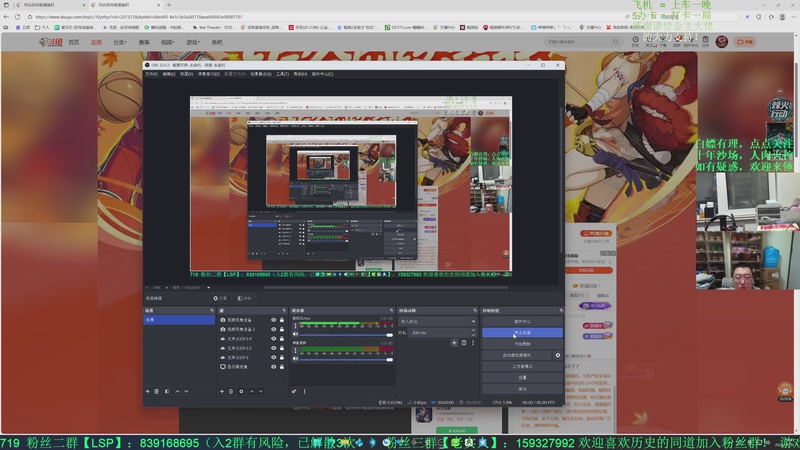Open the audio mixer kebab menu at bottom
Viewport: 800px width, 450px height.
click(x=305, y=391)
